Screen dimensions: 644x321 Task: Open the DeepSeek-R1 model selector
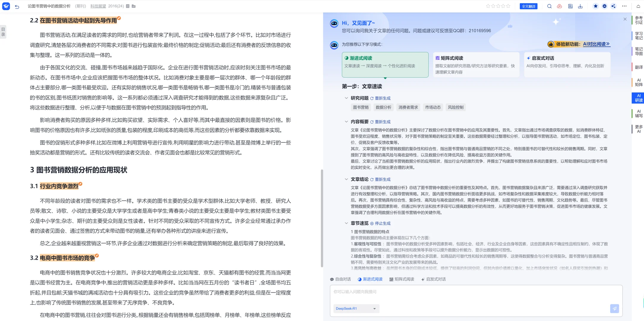(x=356, y=309)
